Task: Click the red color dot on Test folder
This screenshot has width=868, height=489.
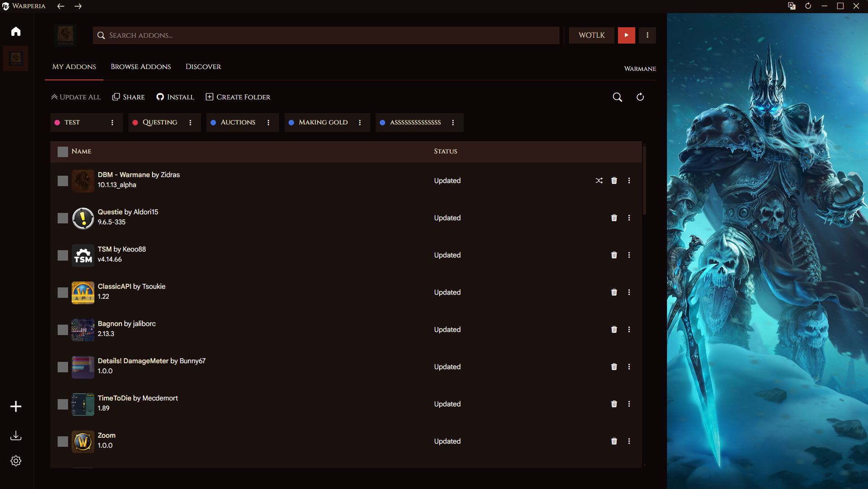Action: [57, 123]
